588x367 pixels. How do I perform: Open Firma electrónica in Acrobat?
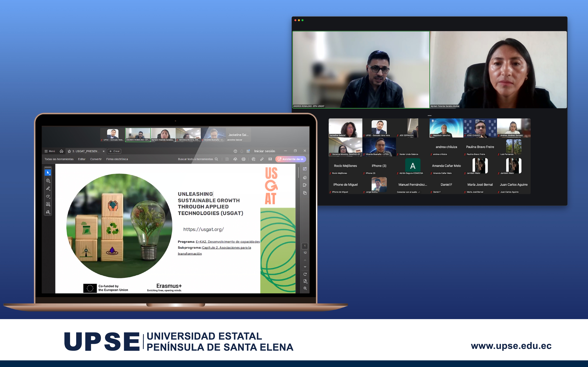(117, 159)
